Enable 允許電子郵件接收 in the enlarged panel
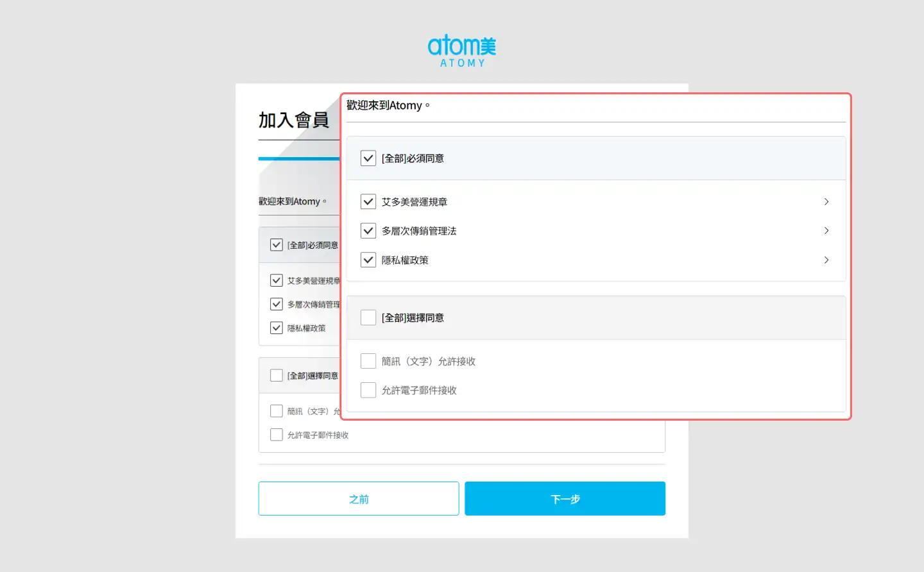 point(368,391)
